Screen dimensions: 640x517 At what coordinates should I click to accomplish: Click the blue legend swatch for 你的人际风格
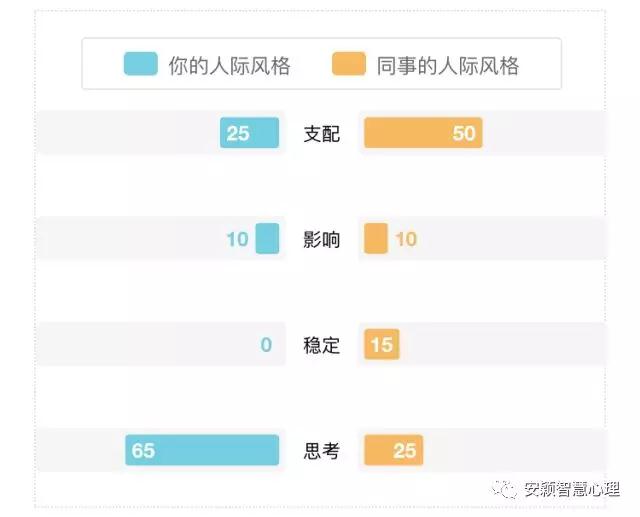click(140, 65)
